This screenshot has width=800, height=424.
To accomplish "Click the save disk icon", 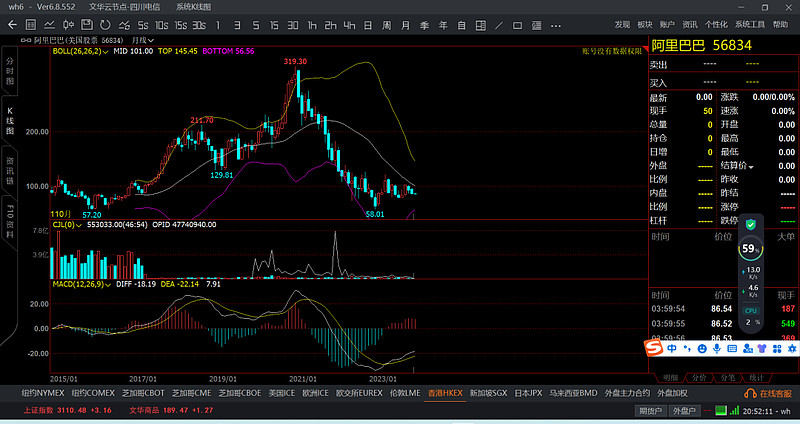I will (87, 25).
